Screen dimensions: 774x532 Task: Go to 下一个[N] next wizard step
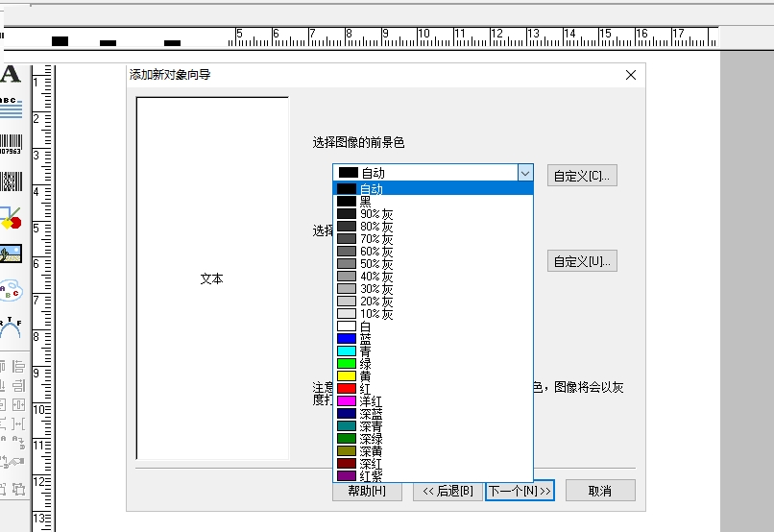(x=520, y=491)
